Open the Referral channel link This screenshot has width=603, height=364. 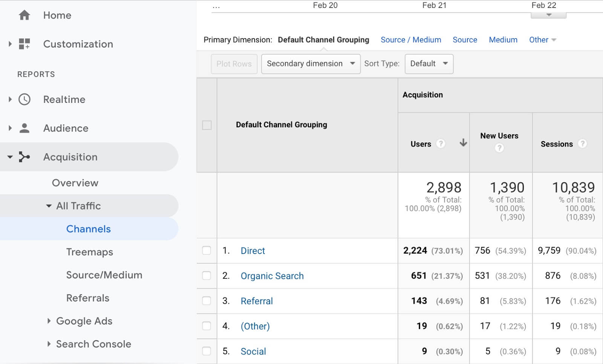coord(257,301)
